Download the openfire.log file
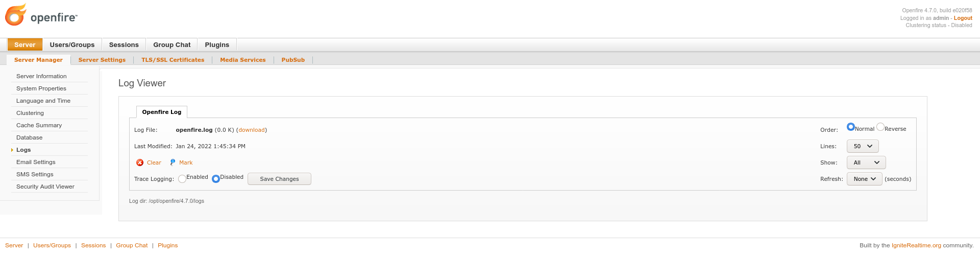 coord(252,130)
